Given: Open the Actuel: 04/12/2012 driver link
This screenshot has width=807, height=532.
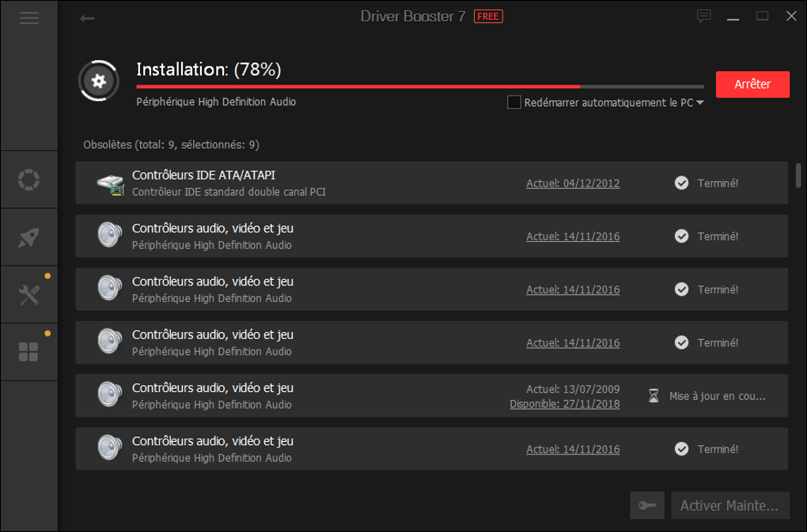Looking at the screenshot, I should coord(573,183).
